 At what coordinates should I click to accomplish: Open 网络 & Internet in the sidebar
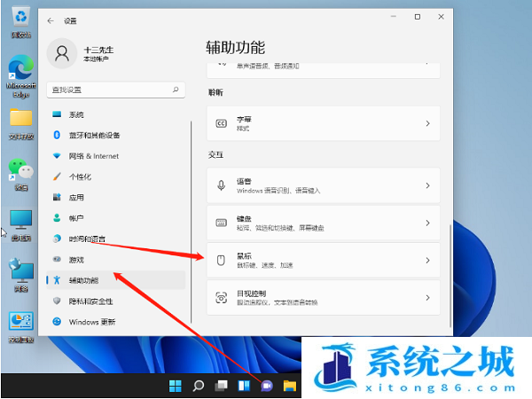tap(93, 156)
